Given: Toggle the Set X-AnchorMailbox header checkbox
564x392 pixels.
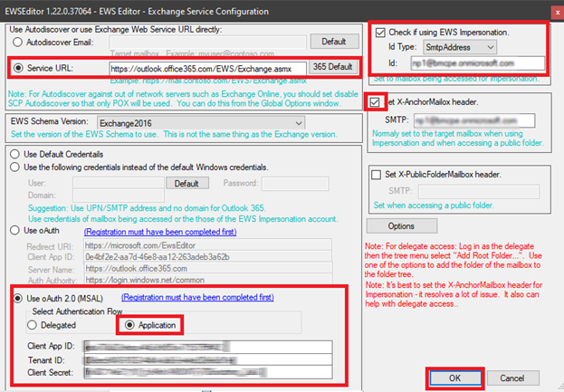Looking at the screenshot, I should pos(376,102).
